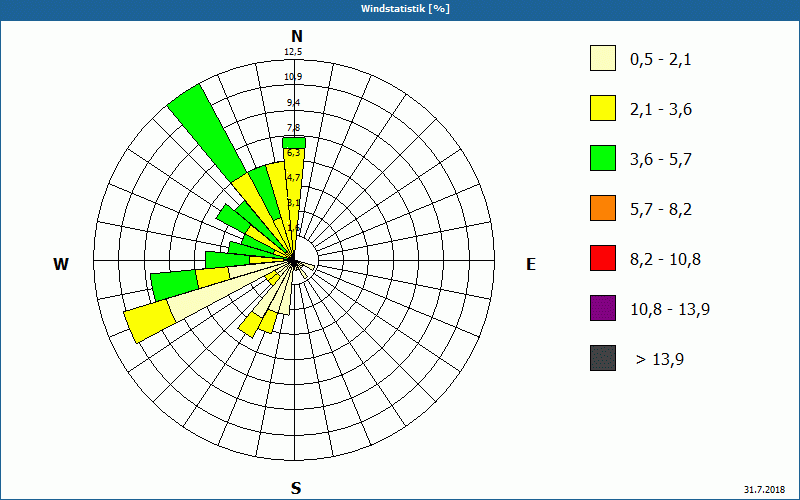Click the 8,2 - 10,8 red swatch
Screen dimensions: 800x500
(x=603, y=258)
